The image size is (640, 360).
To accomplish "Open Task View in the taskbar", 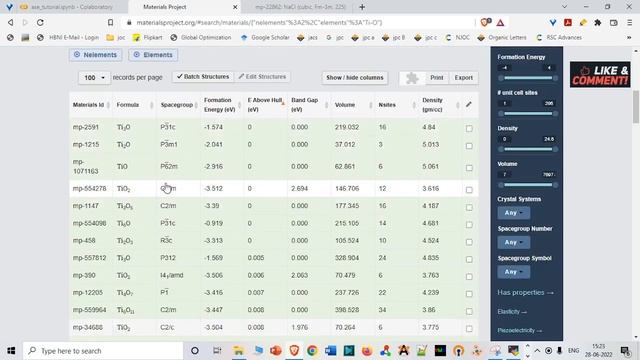I will click(x=217, y=351).
